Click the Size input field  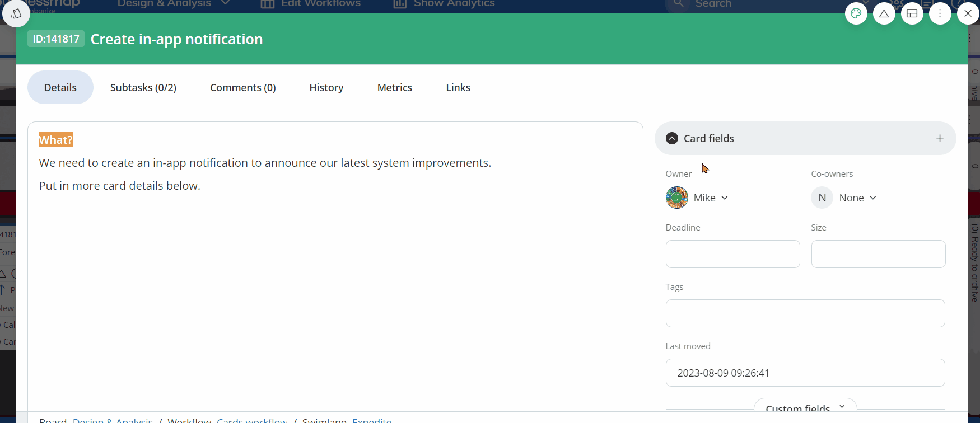[x=878, y=254]
